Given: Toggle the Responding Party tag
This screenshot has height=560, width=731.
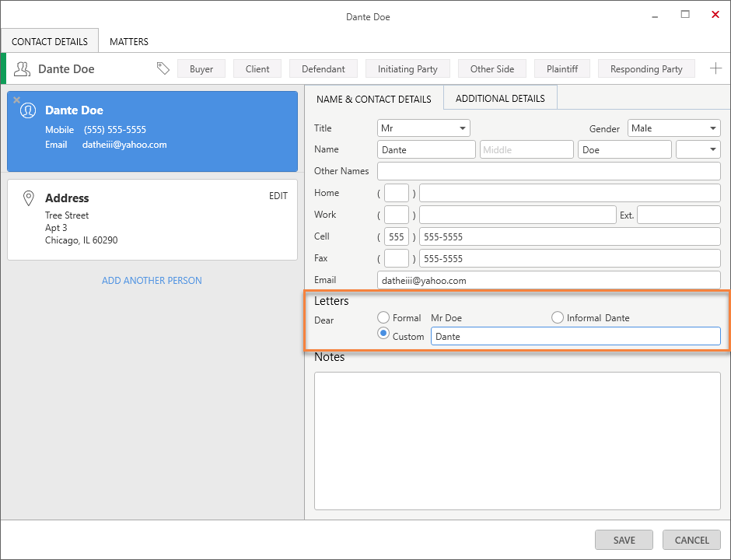Looking at the screenshot, I should tap(646, 69).
